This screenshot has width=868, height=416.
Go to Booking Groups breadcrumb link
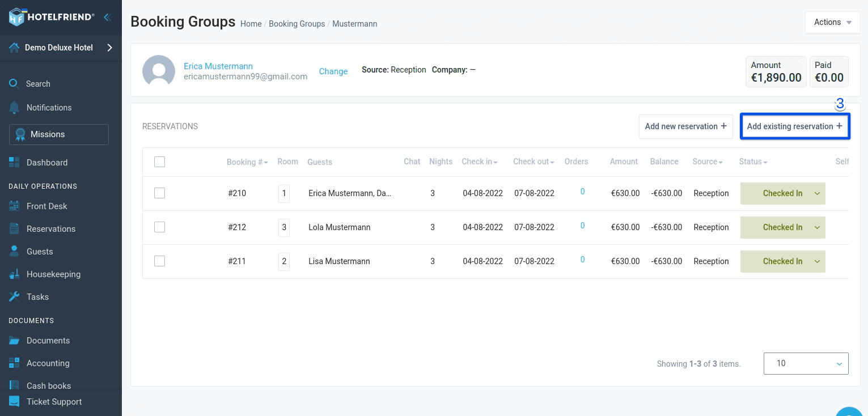coord(297,24)
